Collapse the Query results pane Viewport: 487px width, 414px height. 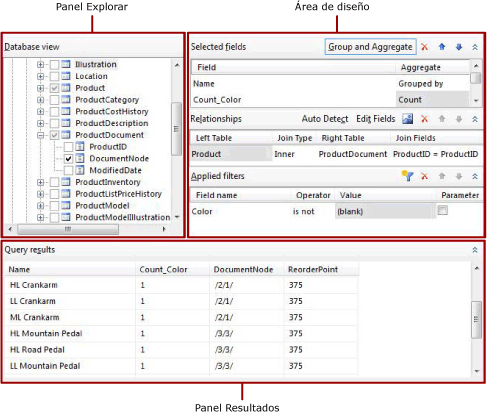click(x=475, y=250)
